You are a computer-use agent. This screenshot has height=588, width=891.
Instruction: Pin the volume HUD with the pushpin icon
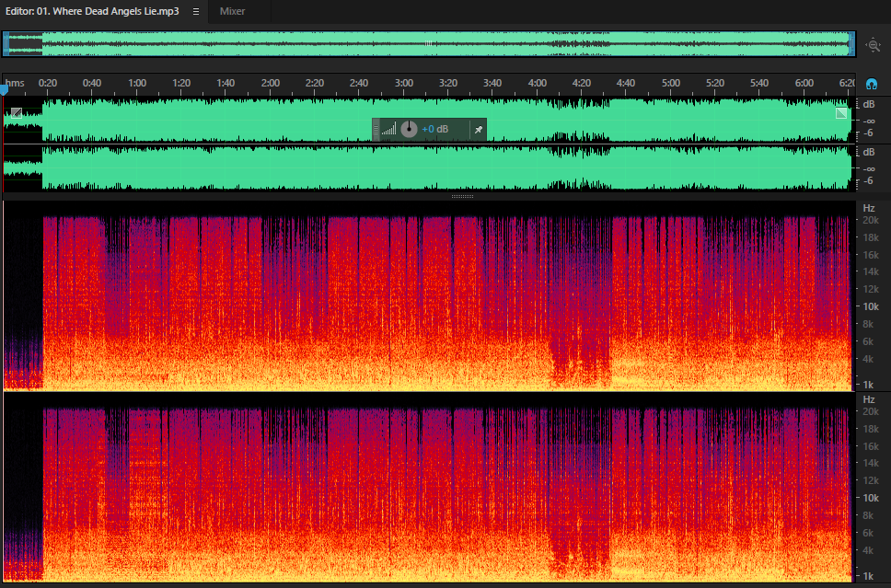coord(479,130)
